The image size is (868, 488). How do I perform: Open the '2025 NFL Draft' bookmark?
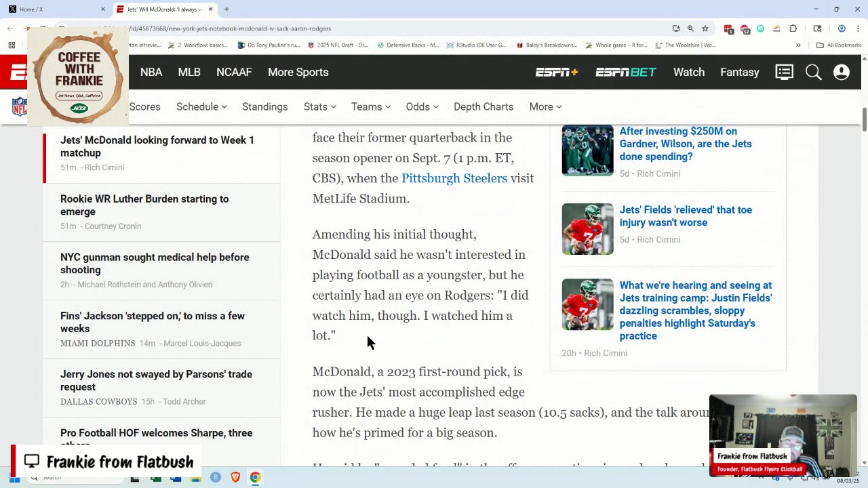click(x=338, y=45)
